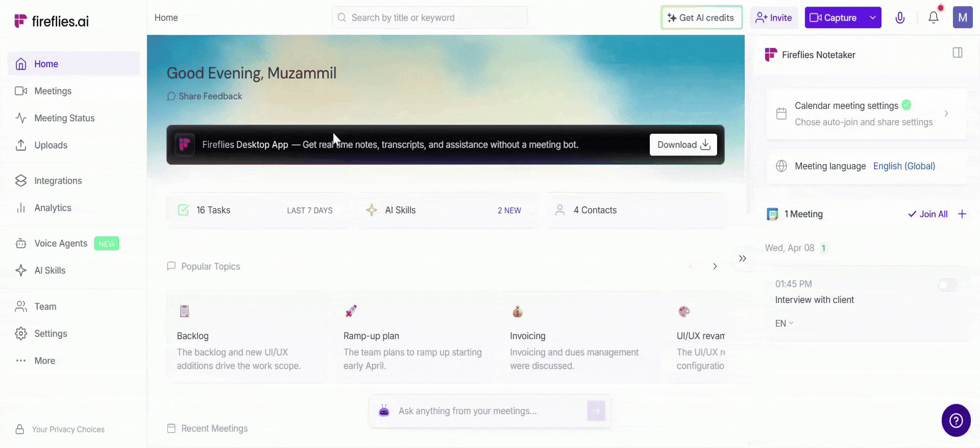
Task: Click Join All meetings
Action: point(928,214)
